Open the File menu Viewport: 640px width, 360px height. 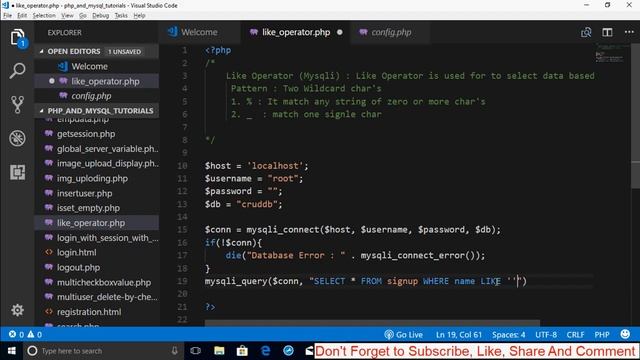pos(7,16)
